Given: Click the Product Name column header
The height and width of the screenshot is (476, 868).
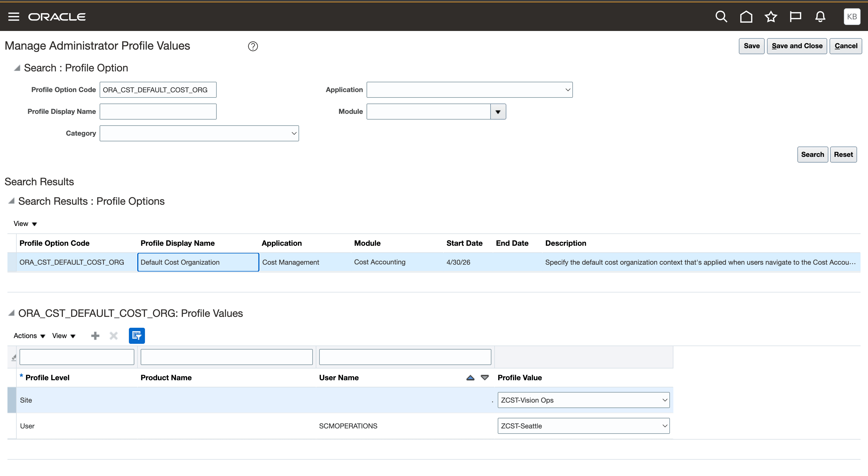Looking at the screenshot, I should coord(166,378).
